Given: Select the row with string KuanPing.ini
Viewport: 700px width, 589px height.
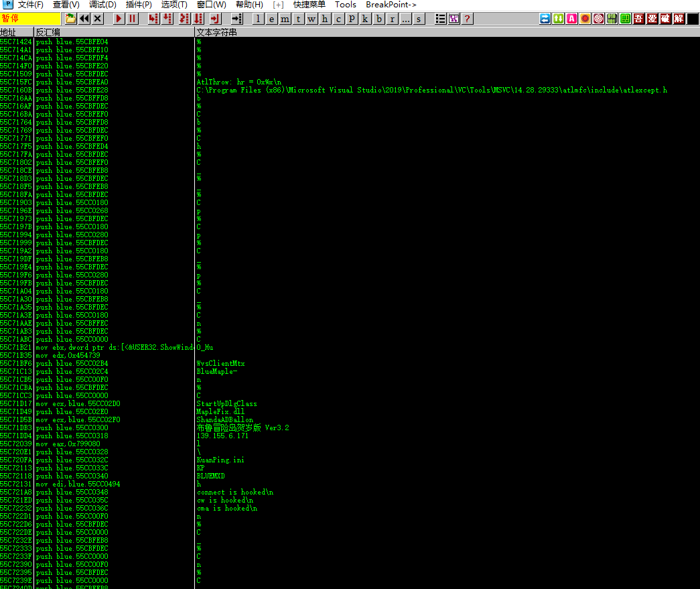Looking at the screenshot, I should pos(220,460).
